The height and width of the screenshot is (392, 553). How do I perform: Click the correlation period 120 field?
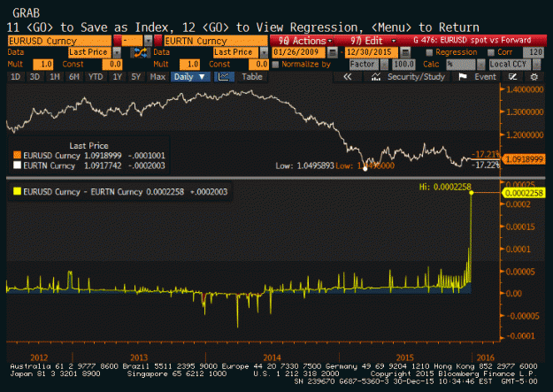[534, 52]
